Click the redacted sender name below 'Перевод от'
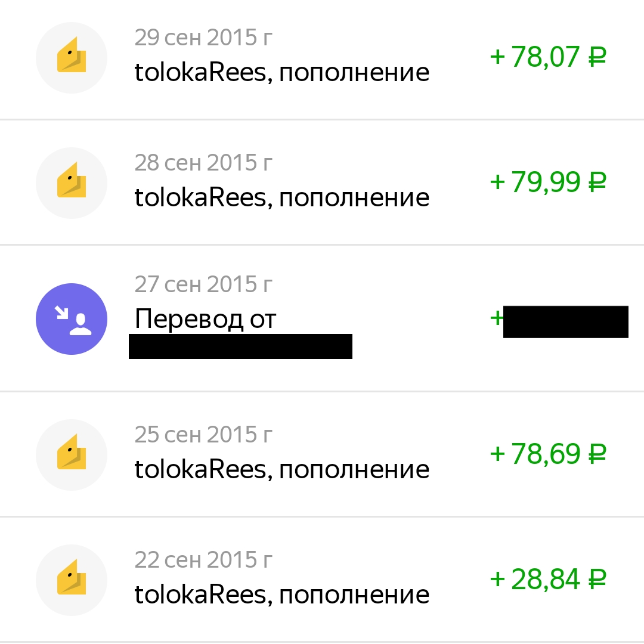Image resolution: width=644 pixels, height=644 pixels. pyautogui.click(x=240, y=346)
